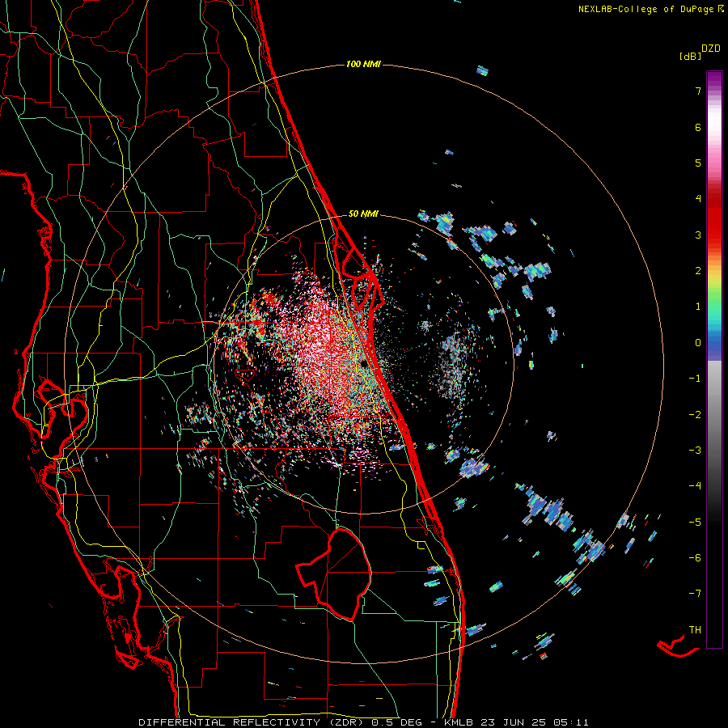
Task: Click the [dB] unit label
Action: pos(690,57)
